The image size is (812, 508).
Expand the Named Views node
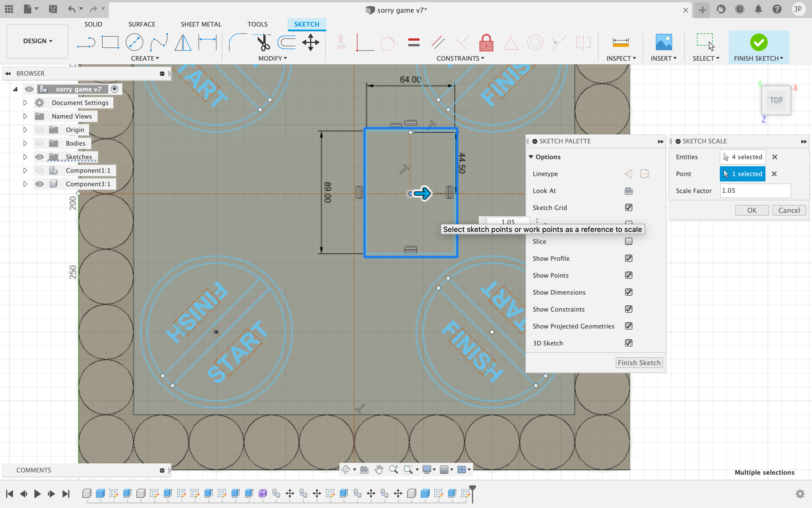pyautogui.click(x=25, y=116)
